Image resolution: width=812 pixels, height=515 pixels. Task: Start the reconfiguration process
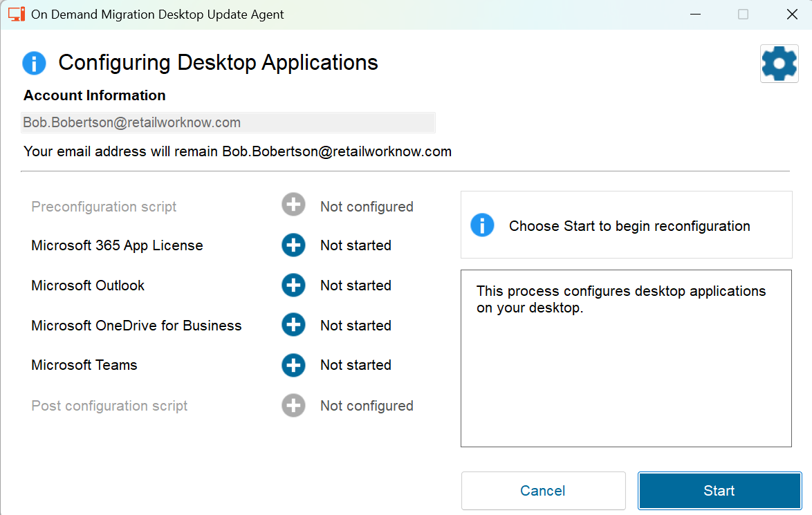(719, 491)
